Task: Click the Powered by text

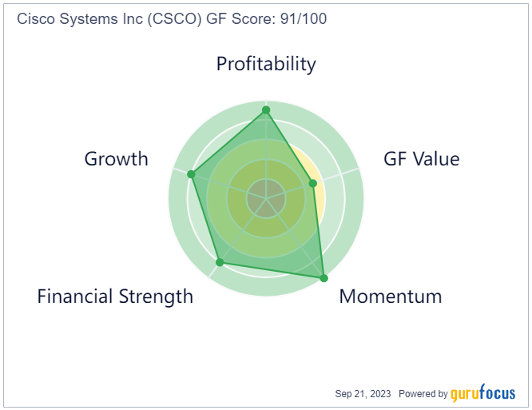Action: tap(423, 394)
